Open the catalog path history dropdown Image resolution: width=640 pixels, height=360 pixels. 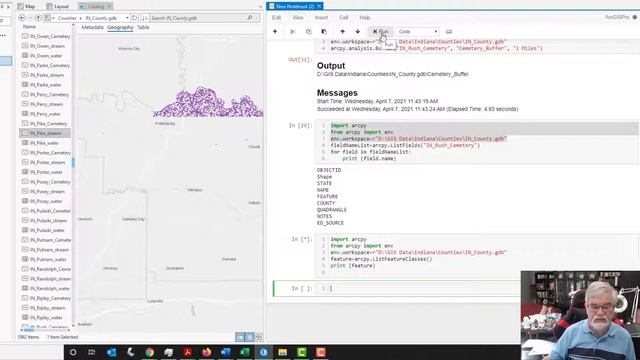coord(127,18)
